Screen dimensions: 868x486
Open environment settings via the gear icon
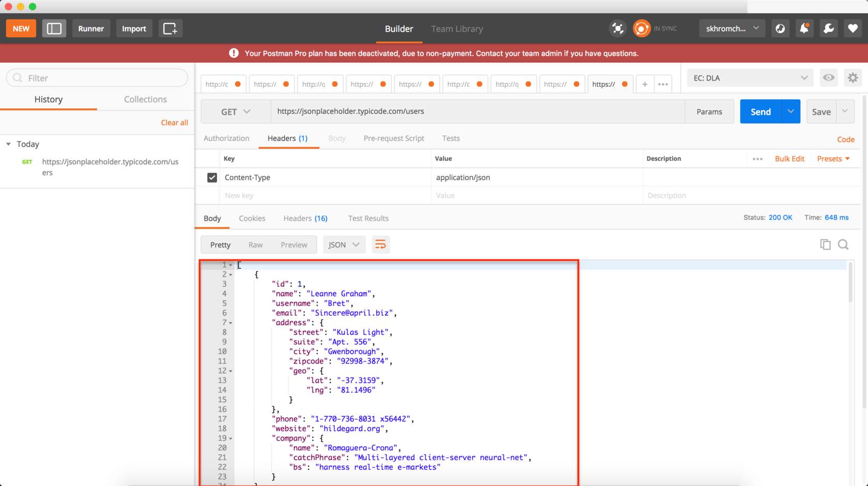(853, 77)
